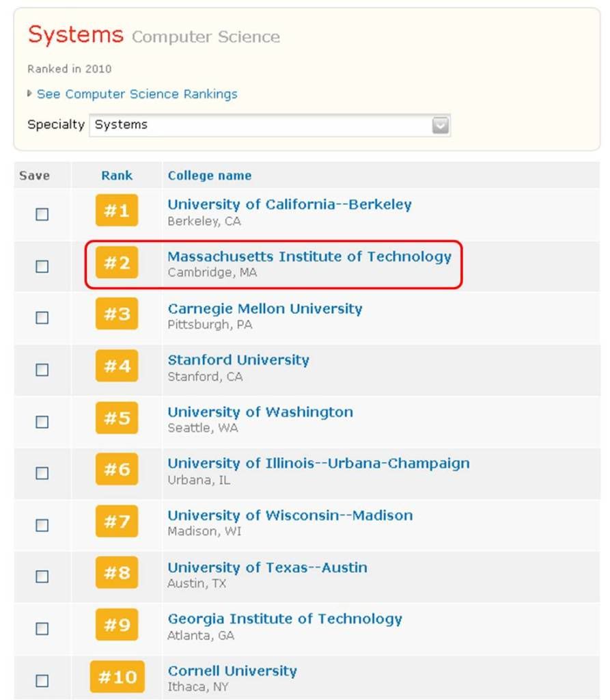Click the #2 rank badge
The width and height of the screenshot is (610, 700).
point(116,262)
